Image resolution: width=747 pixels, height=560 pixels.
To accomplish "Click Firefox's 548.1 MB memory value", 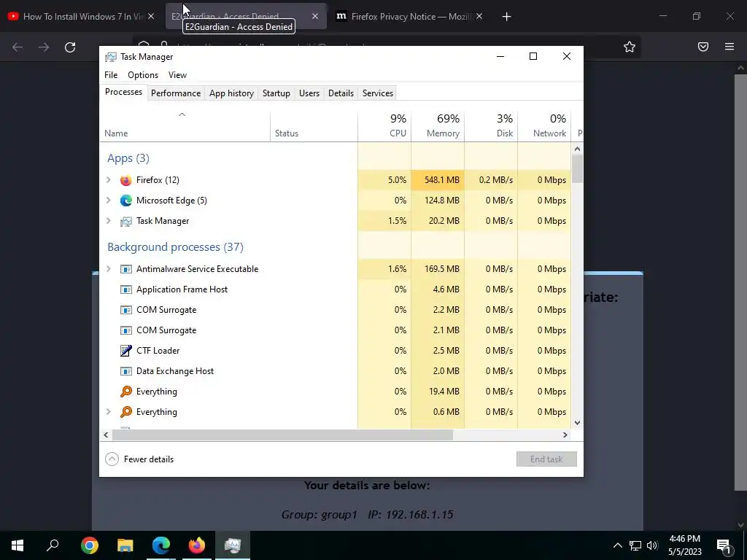I will pos(441,180).
